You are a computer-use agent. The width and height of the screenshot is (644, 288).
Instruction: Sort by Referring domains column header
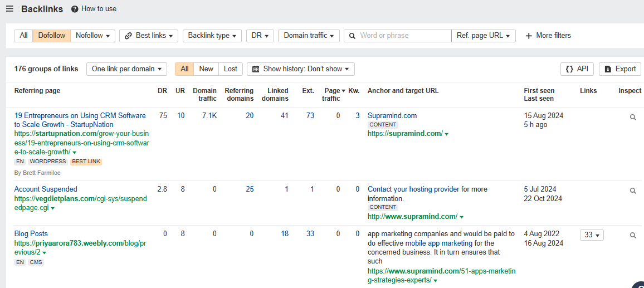[239, 95]
